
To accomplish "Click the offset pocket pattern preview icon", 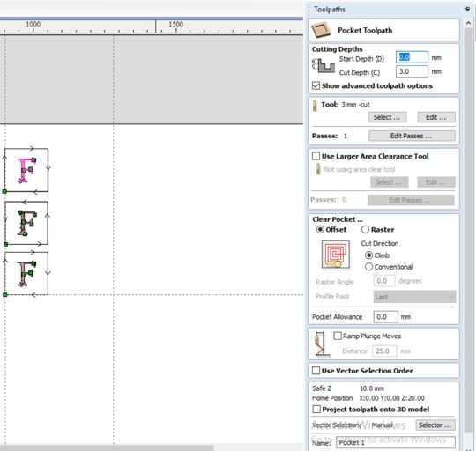I will pos(336,255).
